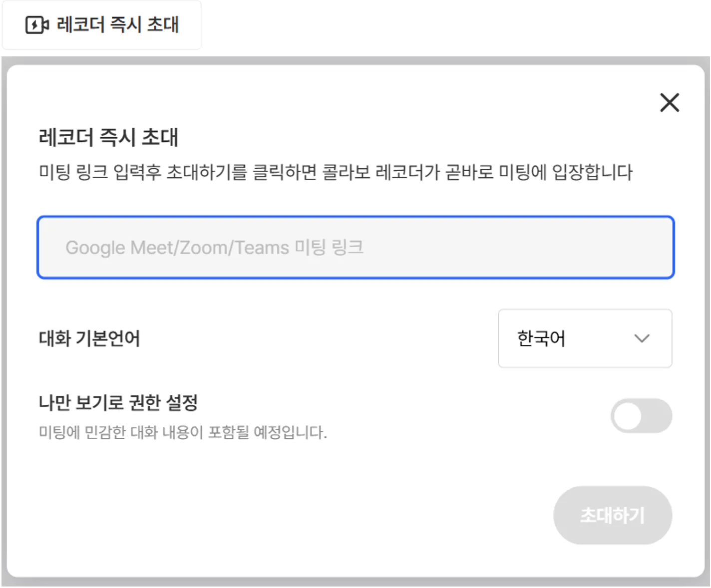Expand the chevron arrow next to 한국어

click(642, 338)
